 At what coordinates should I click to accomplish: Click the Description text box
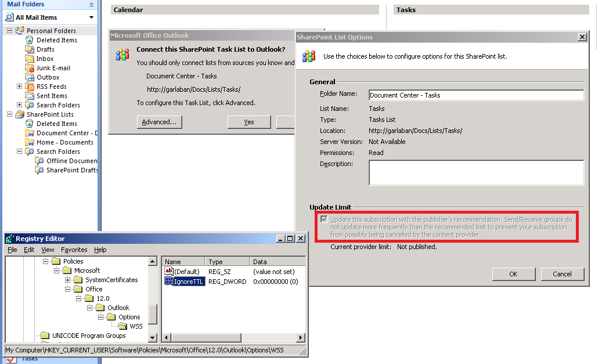coord(476,173)
